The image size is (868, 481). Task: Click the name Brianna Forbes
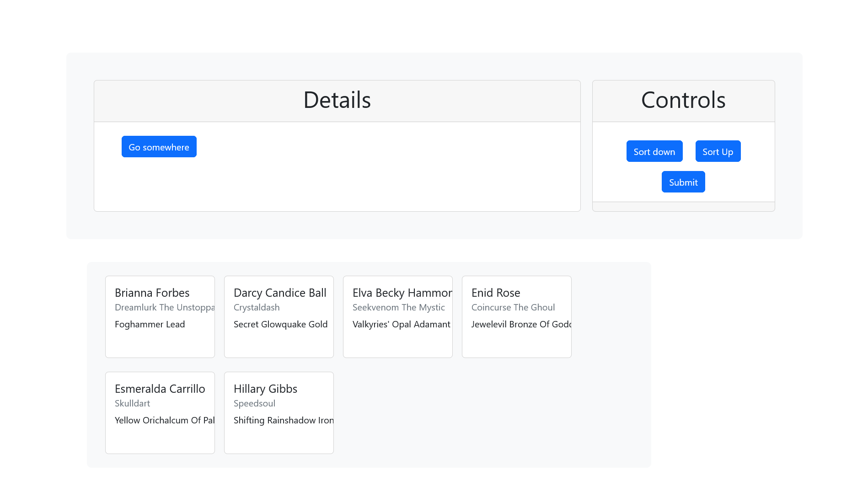pyautogui.click(x=152, y=293)
